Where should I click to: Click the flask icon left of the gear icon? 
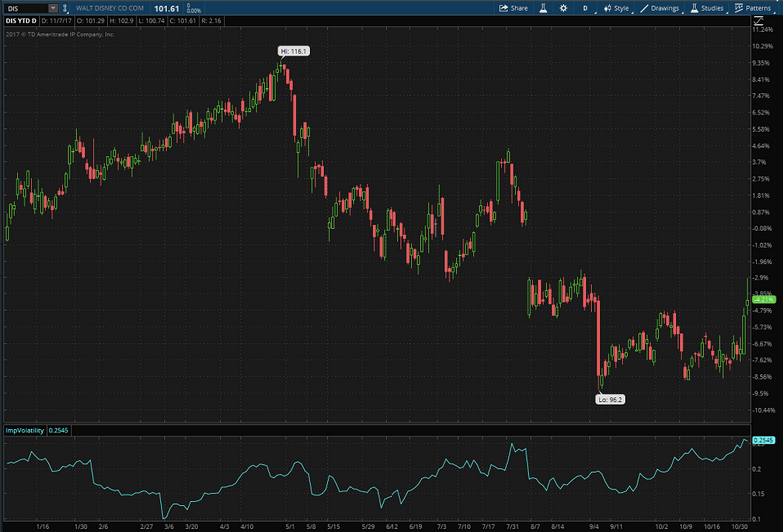point(543,8)
